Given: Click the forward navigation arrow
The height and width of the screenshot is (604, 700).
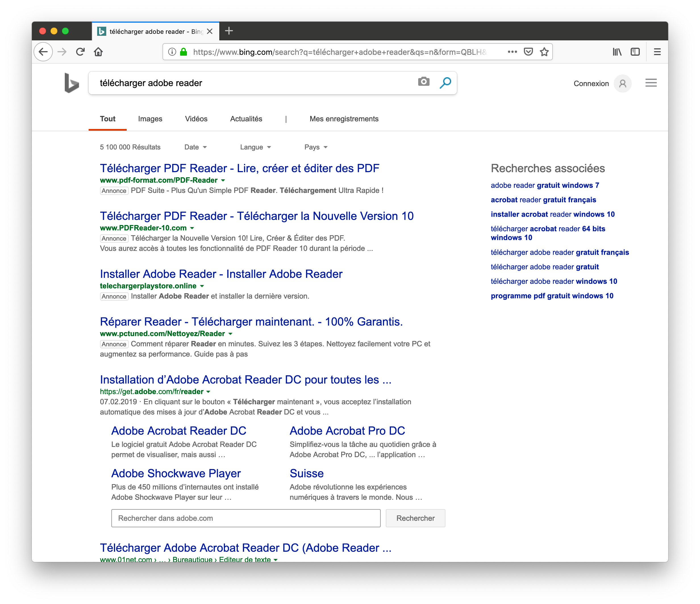Looking at the screenshot, I should click(62, 52).
